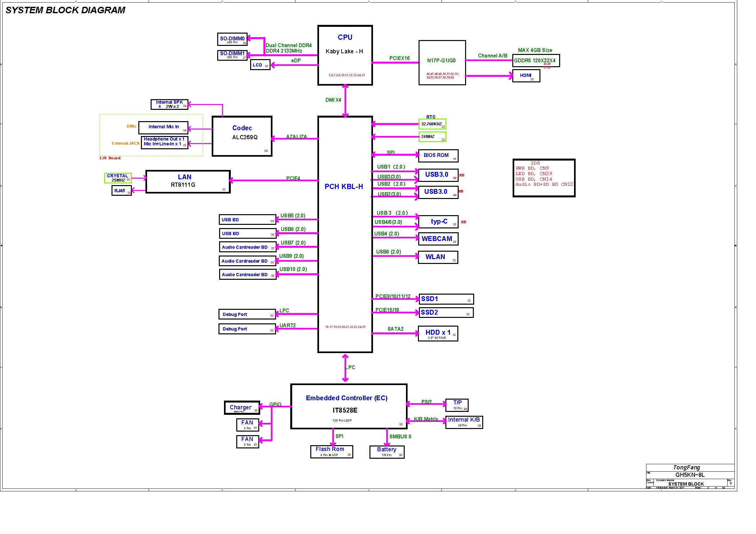Click the Battery box
This screenshot has width=756, height=534.
[x=387, y=451]
